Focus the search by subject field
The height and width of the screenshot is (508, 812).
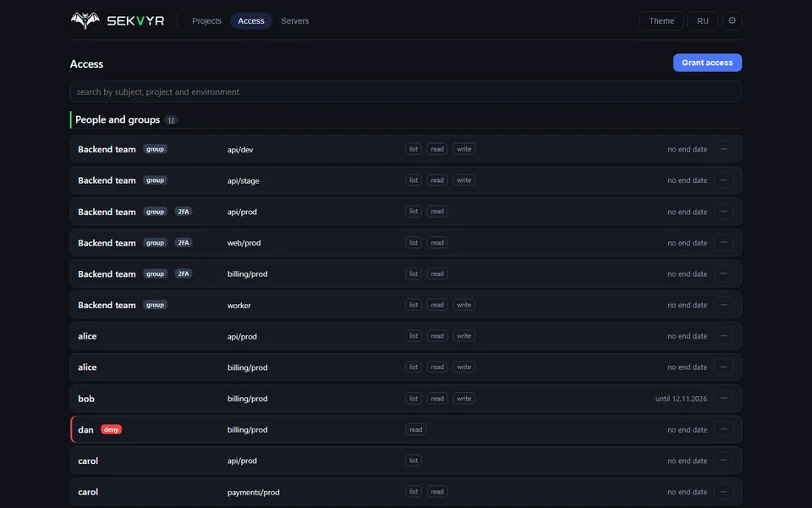click(x=405, y=91)
